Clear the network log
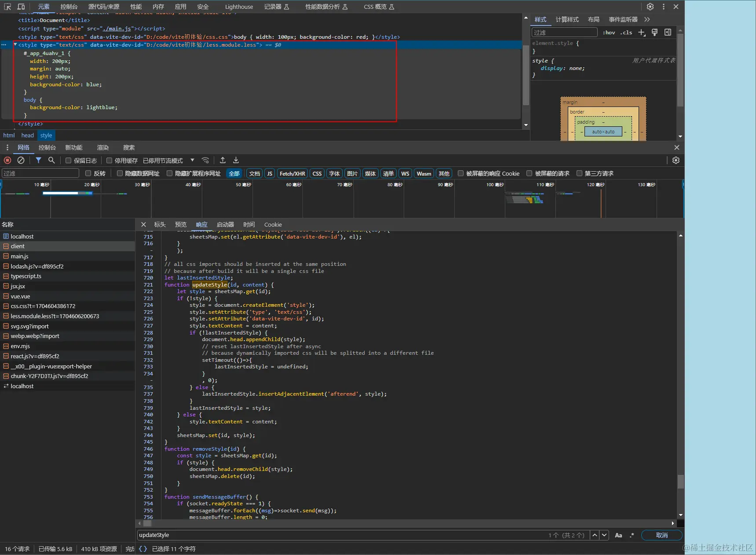Image resolution: width=756 pixels, height=555 pixels. (21, 160)
